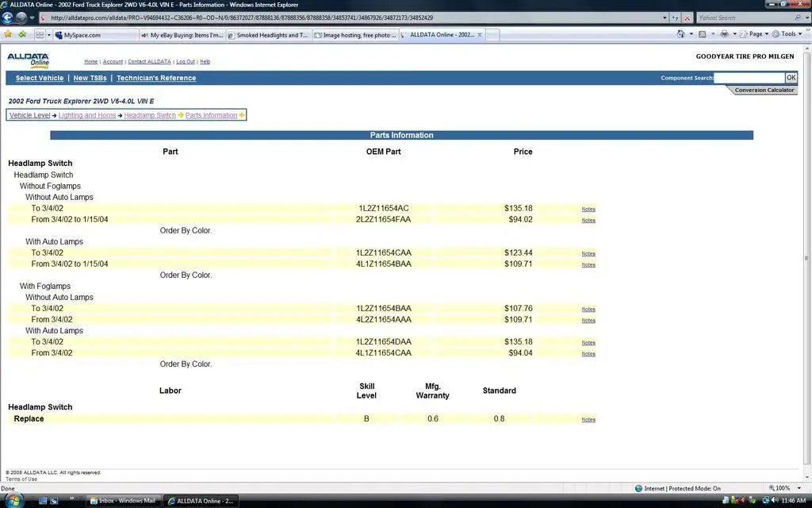Open the address bar history dropdown
Image resolution: width=812 pixels, height=508 pixels.
pos(665,17)
